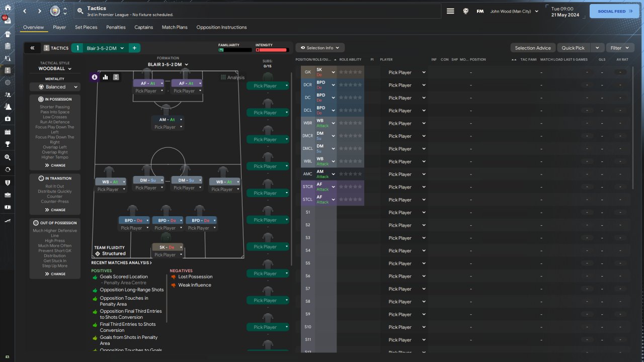Open the Blair 3-5-2 DM tactic slot dropdown

(104, 48)
